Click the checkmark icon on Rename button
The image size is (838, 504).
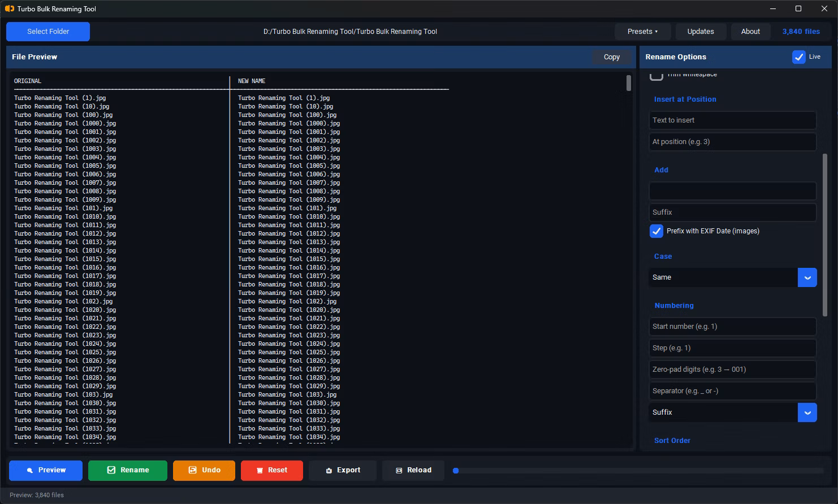tap(111, 470)
